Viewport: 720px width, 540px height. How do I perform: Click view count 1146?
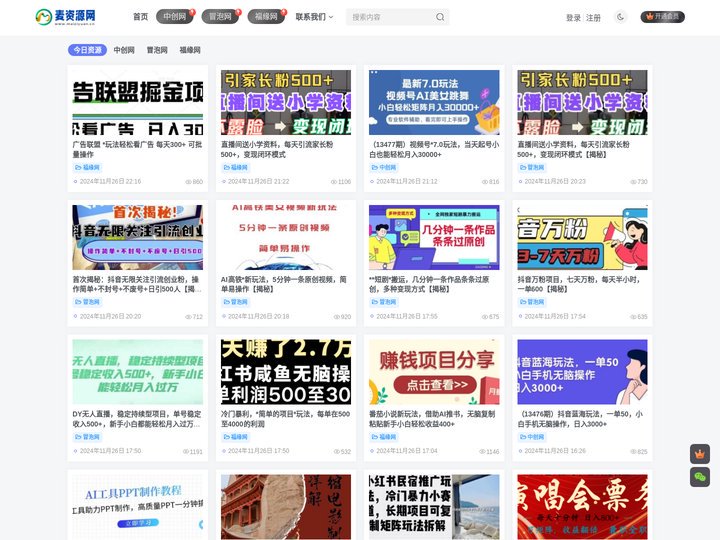[x=489, y=452]
